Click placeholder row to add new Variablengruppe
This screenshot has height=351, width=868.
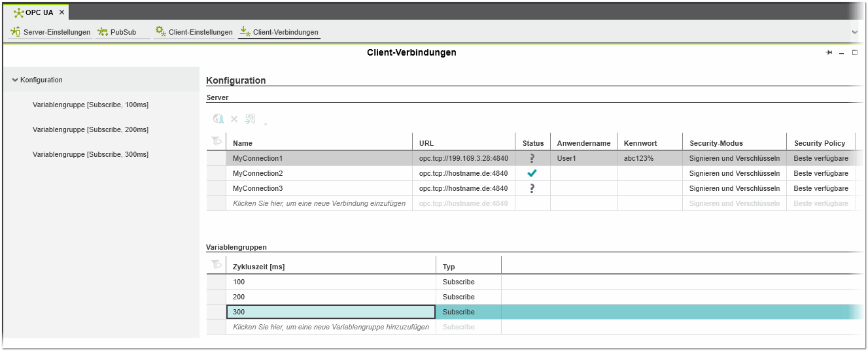click(330, 327)
